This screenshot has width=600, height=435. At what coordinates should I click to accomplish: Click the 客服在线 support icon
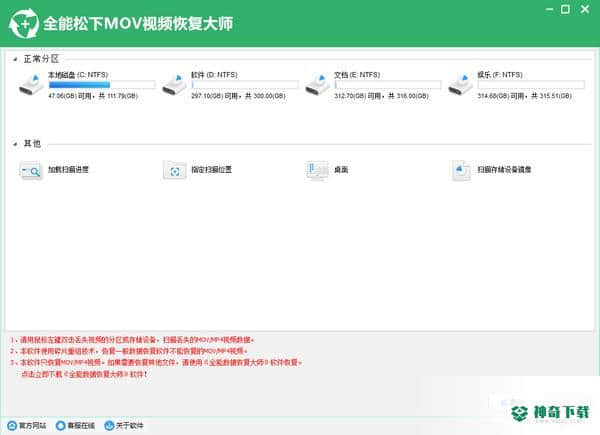click(60, 425)
